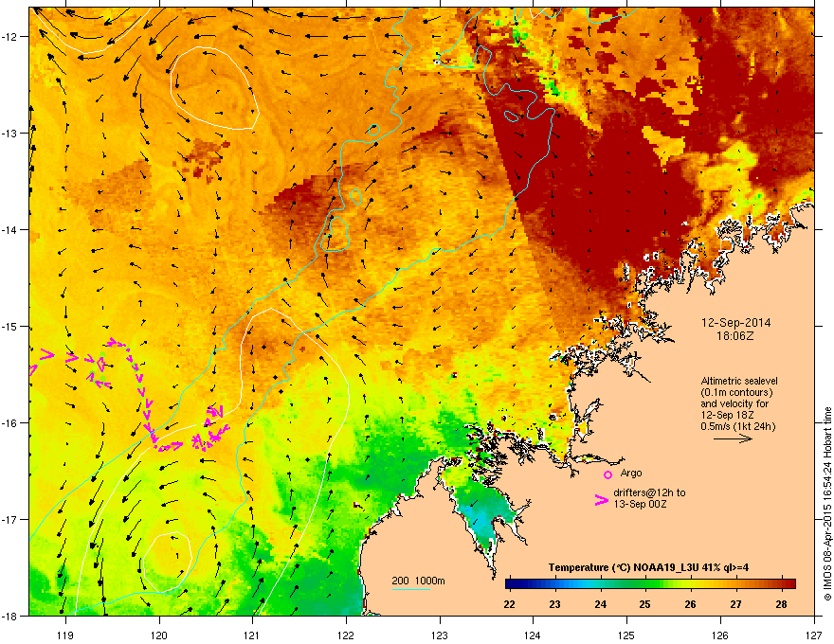Viewport: 834px width, 644px height.
Task: Click the longitude axis label 124
Action: pos(533,635)
